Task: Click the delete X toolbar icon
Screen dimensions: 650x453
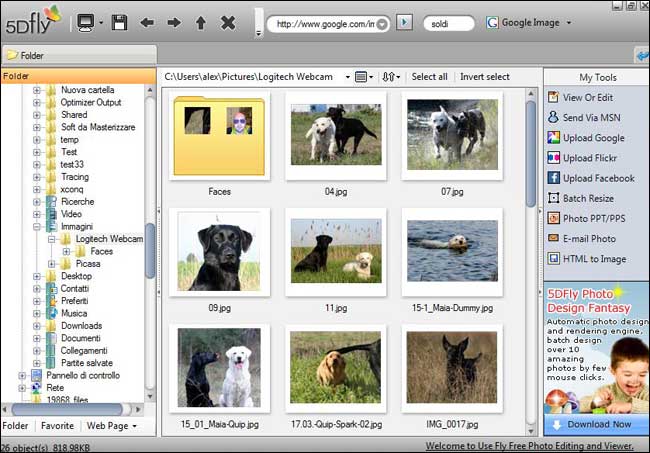Action: [228, 22]
